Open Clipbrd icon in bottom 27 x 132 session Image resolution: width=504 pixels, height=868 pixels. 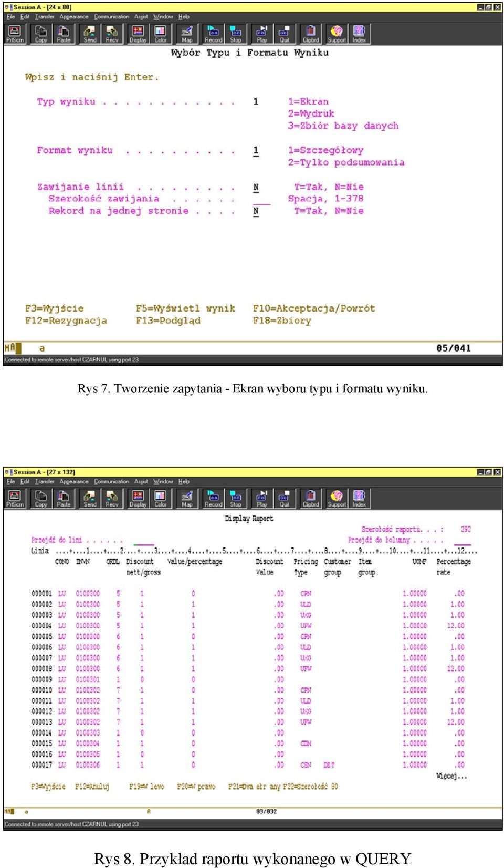pos(310,498)
